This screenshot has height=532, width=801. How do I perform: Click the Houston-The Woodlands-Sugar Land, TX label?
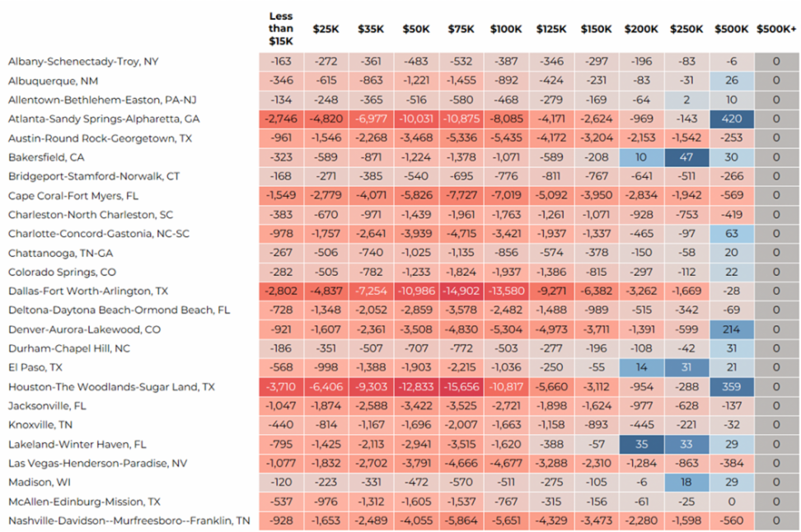coord(111,386)
